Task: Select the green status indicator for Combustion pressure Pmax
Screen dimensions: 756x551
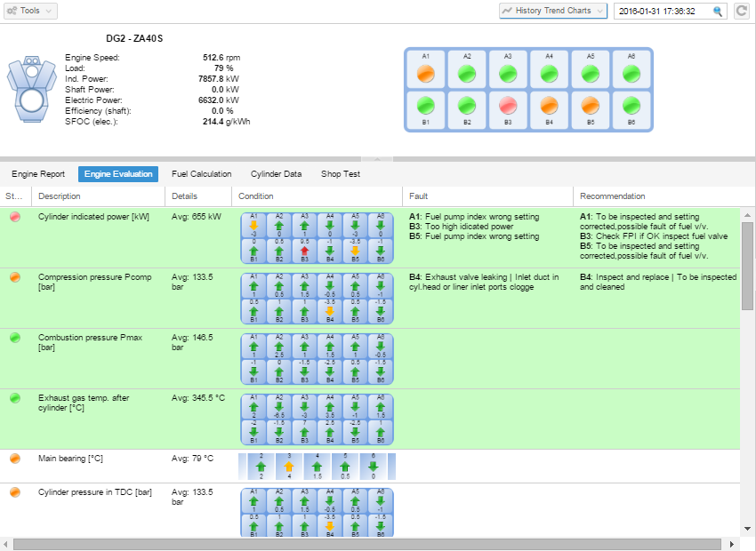Action: pyautogui.click(x=14, y=338)
